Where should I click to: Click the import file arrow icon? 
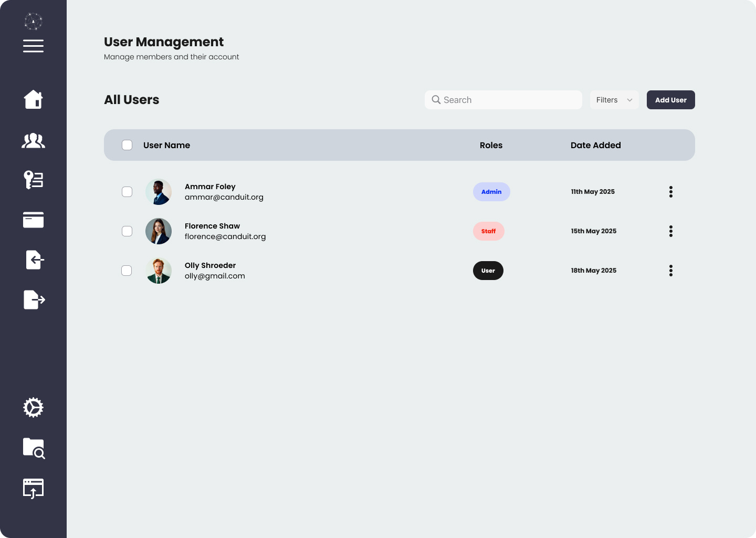tap(35, 260)
